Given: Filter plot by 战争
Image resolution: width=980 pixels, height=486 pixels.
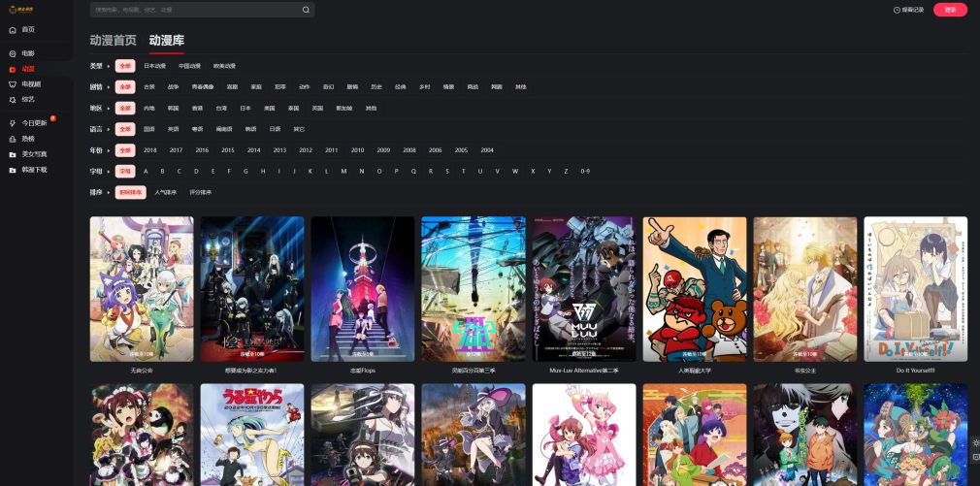Looking at the screenshot, I should tap(173, 87).
